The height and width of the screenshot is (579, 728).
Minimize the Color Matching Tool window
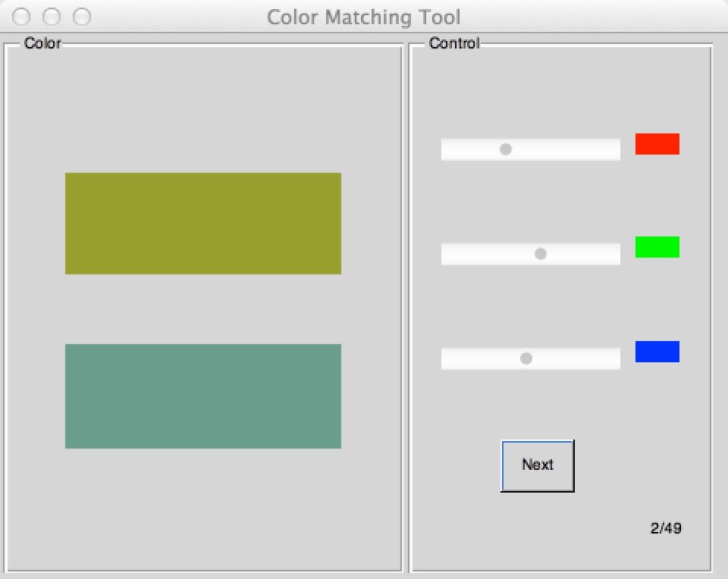(52, 17)
